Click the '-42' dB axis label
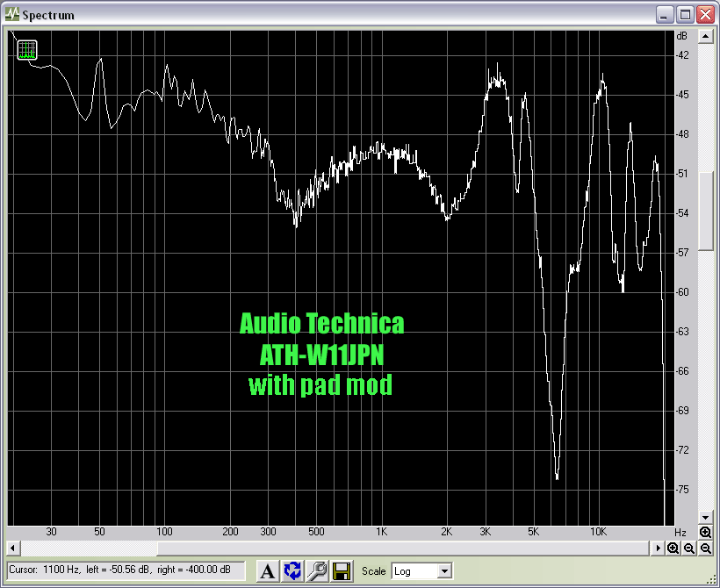Viewport: 720px width, 588px height. click(x=682, y=55)
